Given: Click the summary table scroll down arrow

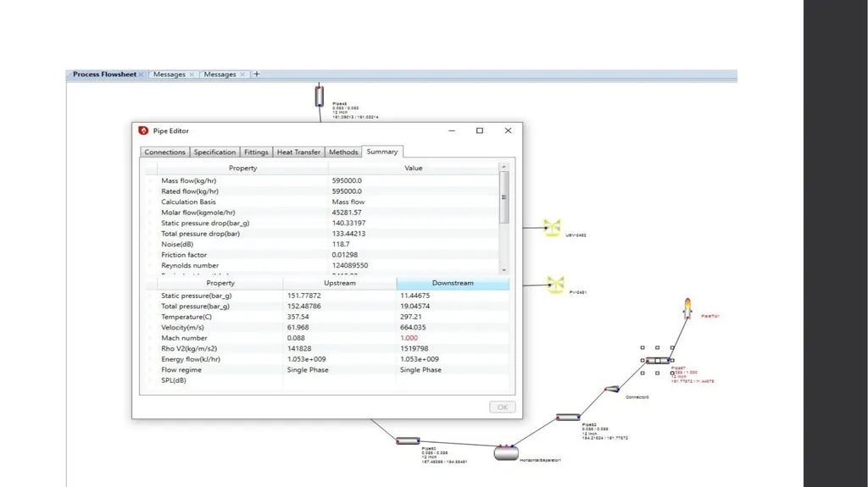Looking at the screenshot, I should (504, 270).
